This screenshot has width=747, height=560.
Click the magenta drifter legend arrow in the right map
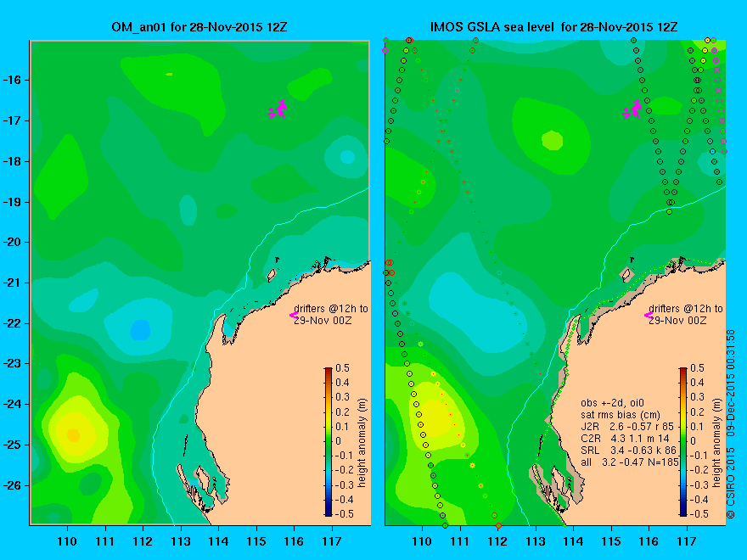click(x=649, y=315)
